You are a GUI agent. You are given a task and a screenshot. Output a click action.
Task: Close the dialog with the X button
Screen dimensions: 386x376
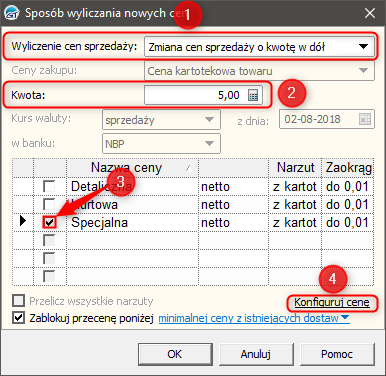370,13
